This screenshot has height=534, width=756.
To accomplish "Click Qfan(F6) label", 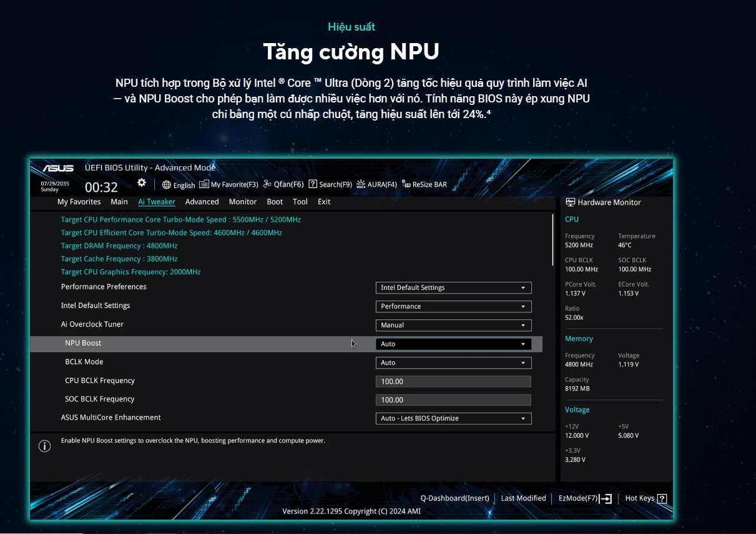I will point(289,184).
